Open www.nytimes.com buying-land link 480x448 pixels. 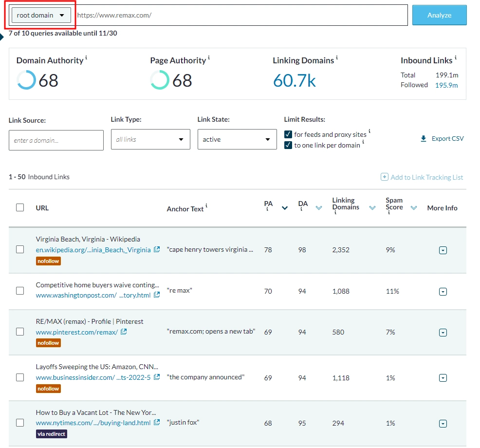pos(93,423)
